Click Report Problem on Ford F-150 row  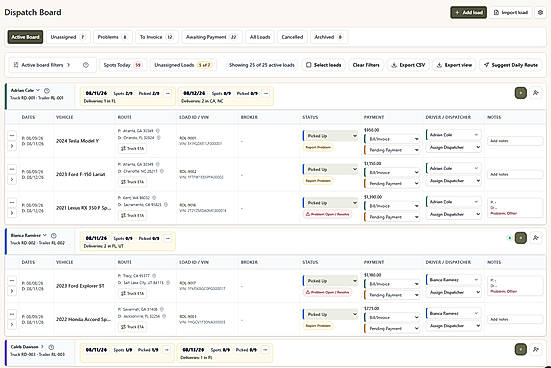point(318,181)
